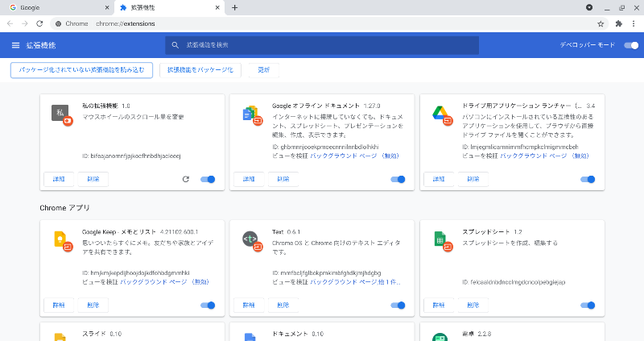
Task: Click the Drive application launcher icon
Action: coord(442,114)
